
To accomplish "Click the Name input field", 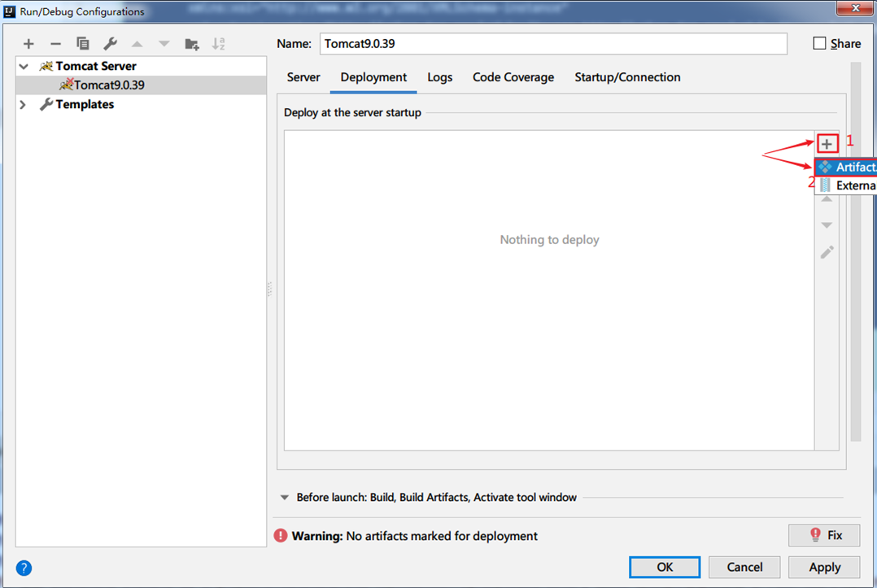I will (553, 44).
